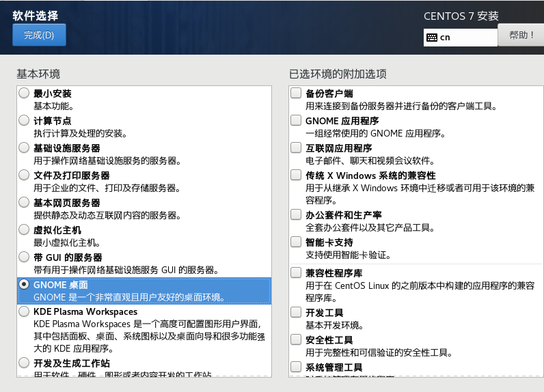Choose the 基础设施服务器 environment

point(24,148)
